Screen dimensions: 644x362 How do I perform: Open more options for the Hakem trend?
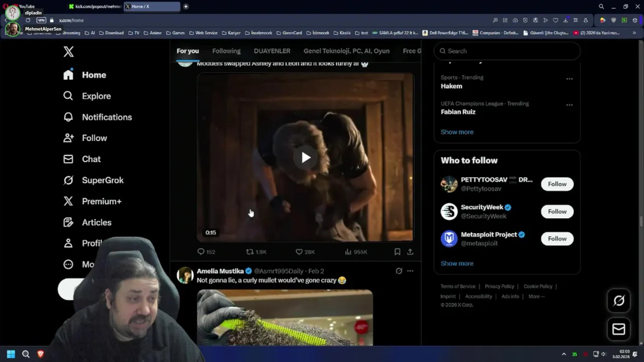tap(570, 79)
